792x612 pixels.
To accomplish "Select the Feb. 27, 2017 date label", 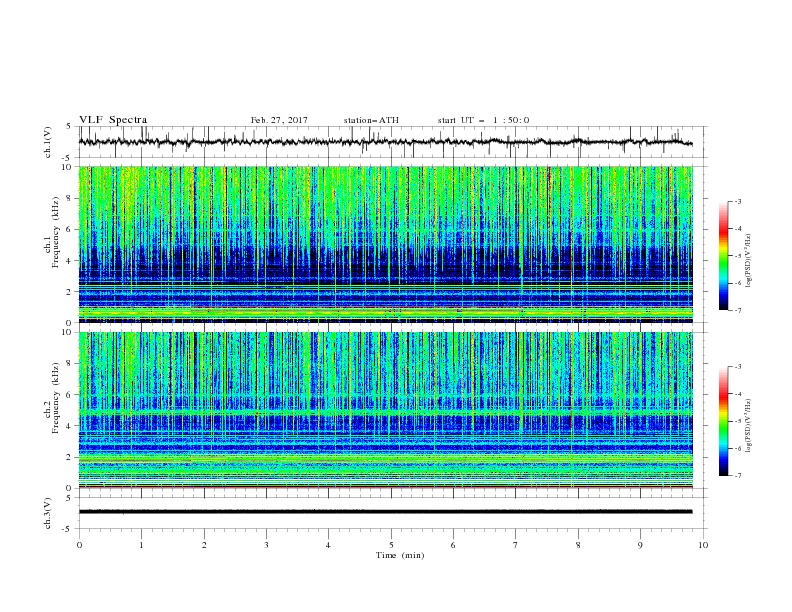I will 279,120.
